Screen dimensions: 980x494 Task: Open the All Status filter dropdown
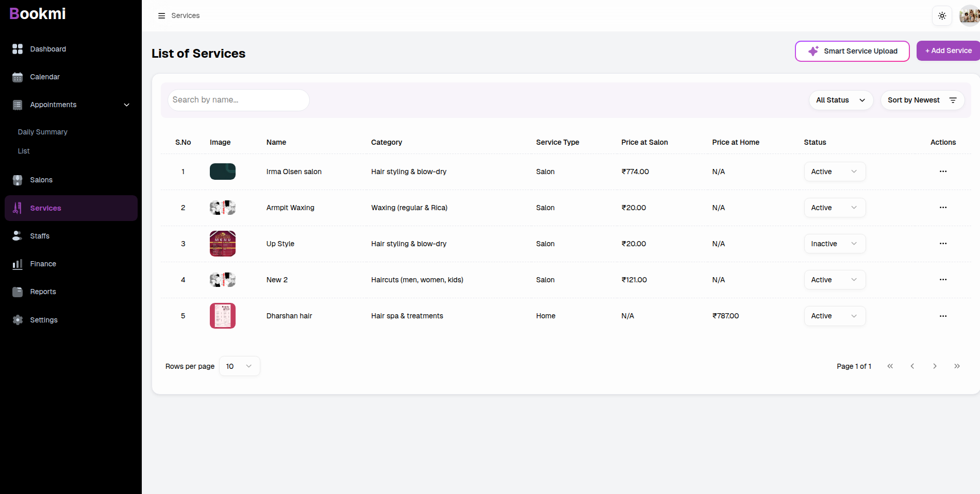click(x=840, y=100)
